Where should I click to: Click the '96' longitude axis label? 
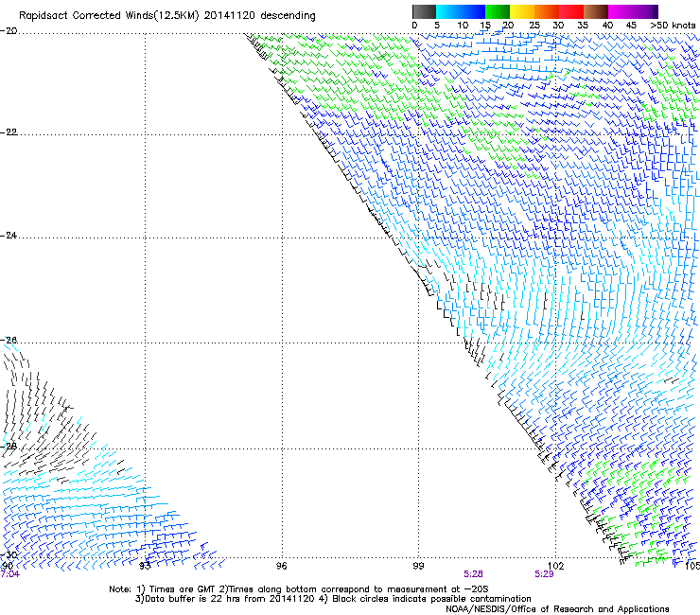[x=281, y=566]
